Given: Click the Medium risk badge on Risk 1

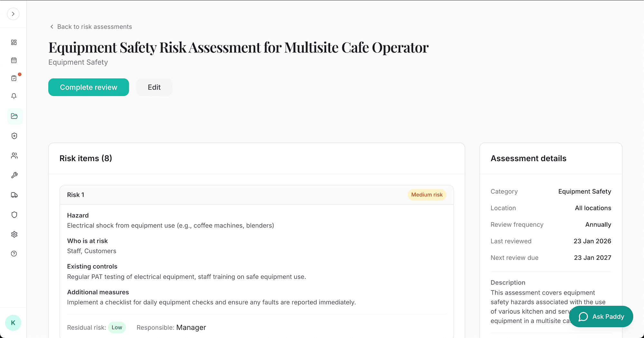Looking at the screenshot, I should [x=426, y=195].
